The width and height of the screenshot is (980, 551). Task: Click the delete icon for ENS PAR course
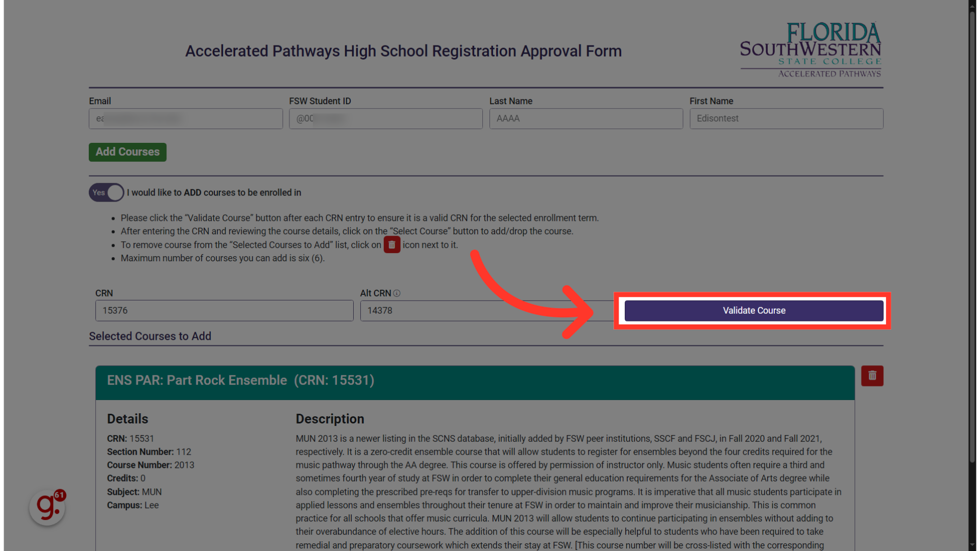click(872, 375)
